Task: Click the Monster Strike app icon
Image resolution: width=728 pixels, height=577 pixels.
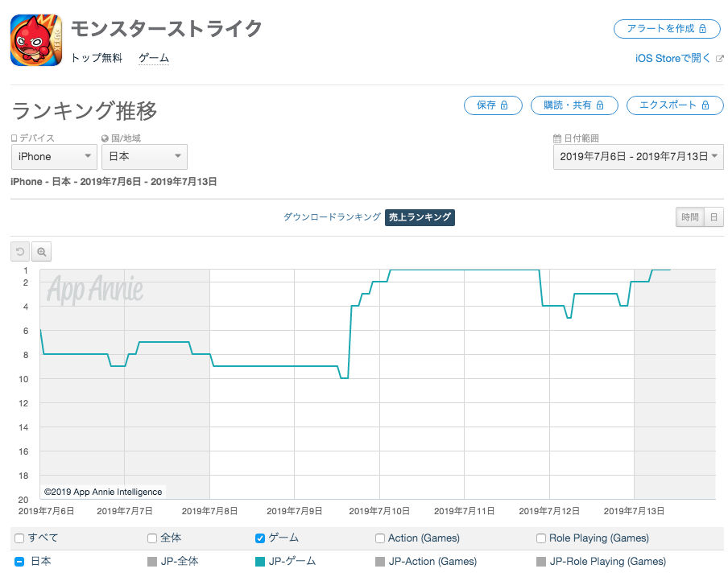Action: [36, 40]
